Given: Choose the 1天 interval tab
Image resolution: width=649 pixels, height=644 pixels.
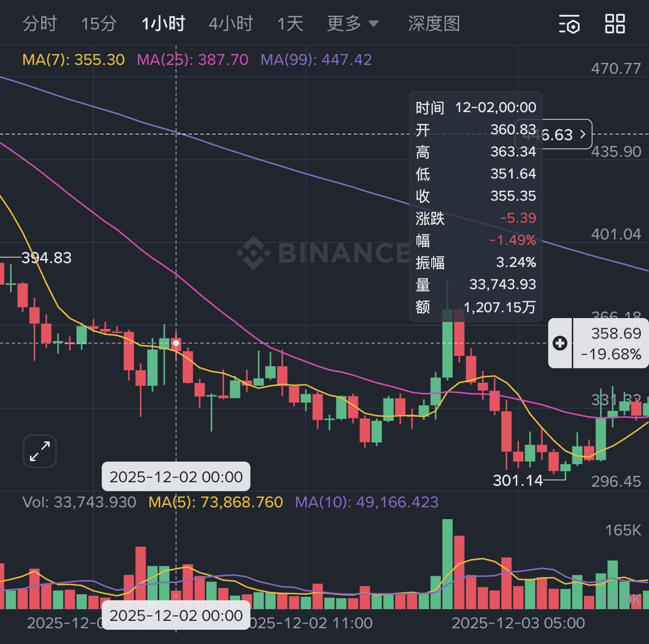Looking at the screenshot, I should (x=290, y=24).
